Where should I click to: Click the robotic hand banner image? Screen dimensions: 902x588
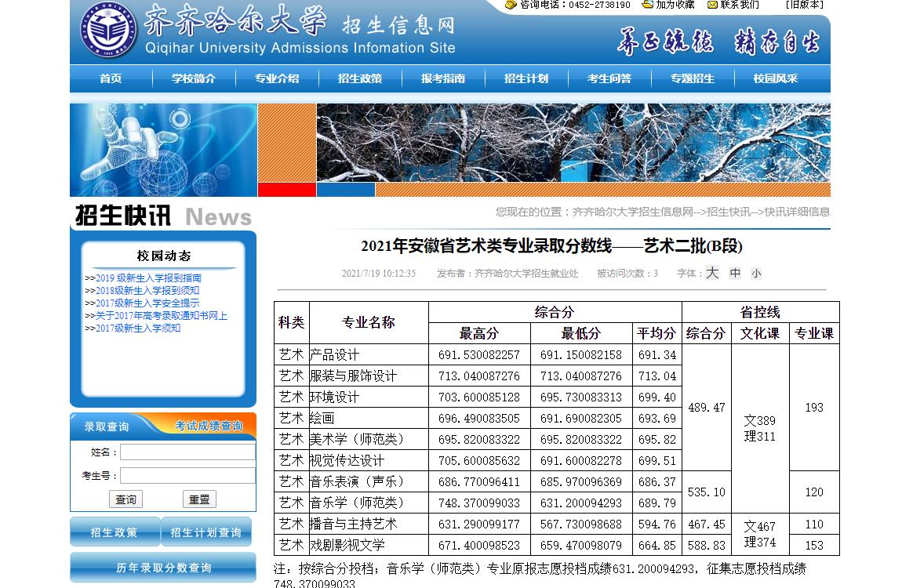[x=163, y=150]
